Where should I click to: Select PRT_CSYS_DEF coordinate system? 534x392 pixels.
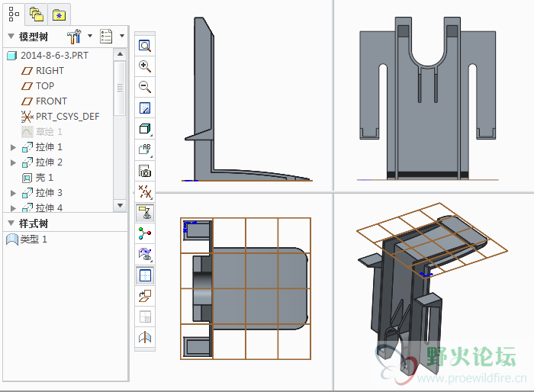click(x=67, y=117)
